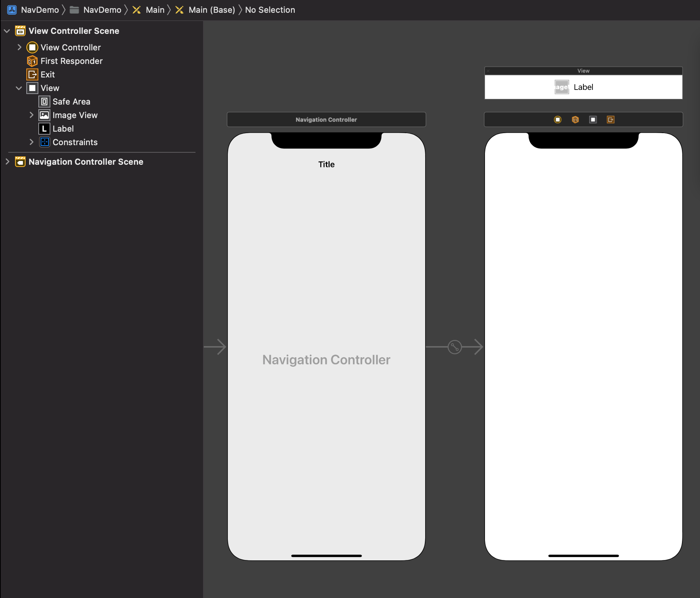This screenshot has width=700, height=598.
Task: Click the View Controller icon in scene dock
Action: pyautogui.click(x=558, y=120)
